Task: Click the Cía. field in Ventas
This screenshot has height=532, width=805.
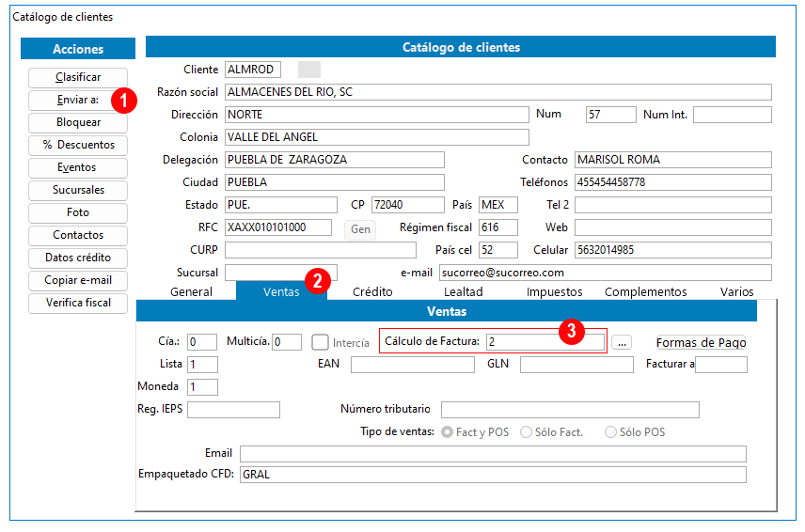Action: 202,342
